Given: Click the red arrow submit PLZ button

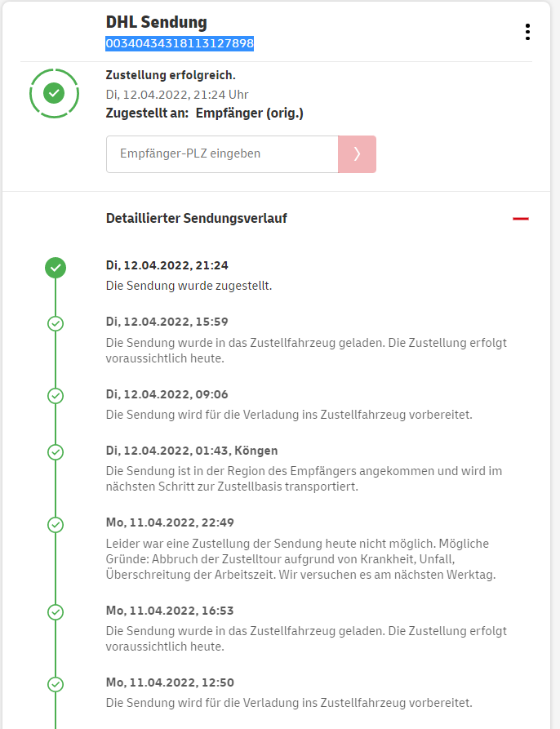Looking at the screenshot, I should 357,153.
